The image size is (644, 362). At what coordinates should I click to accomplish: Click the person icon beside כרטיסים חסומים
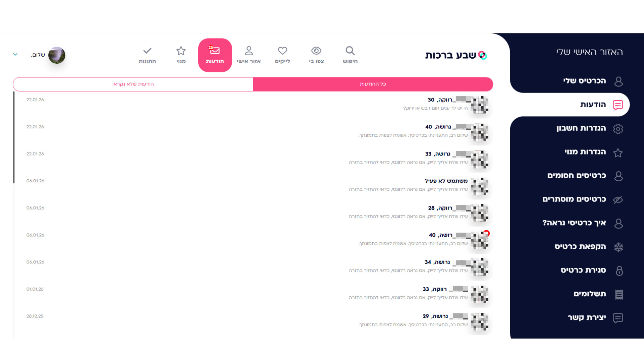pos(618,176)
